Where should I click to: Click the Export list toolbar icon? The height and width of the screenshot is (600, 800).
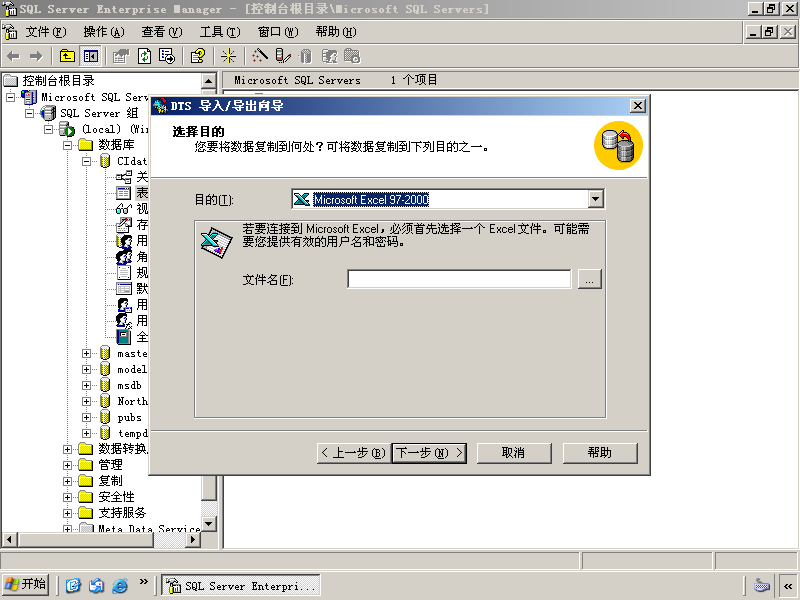[x=167, y=56]
